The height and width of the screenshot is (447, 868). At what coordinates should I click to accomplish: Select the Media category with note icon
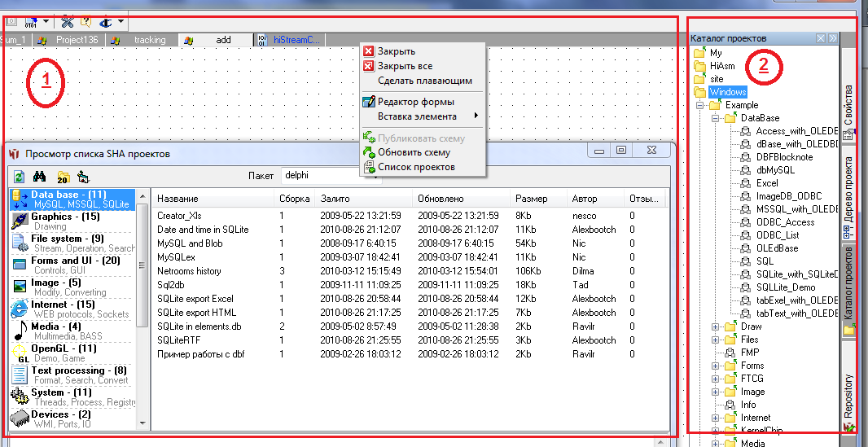56,326
